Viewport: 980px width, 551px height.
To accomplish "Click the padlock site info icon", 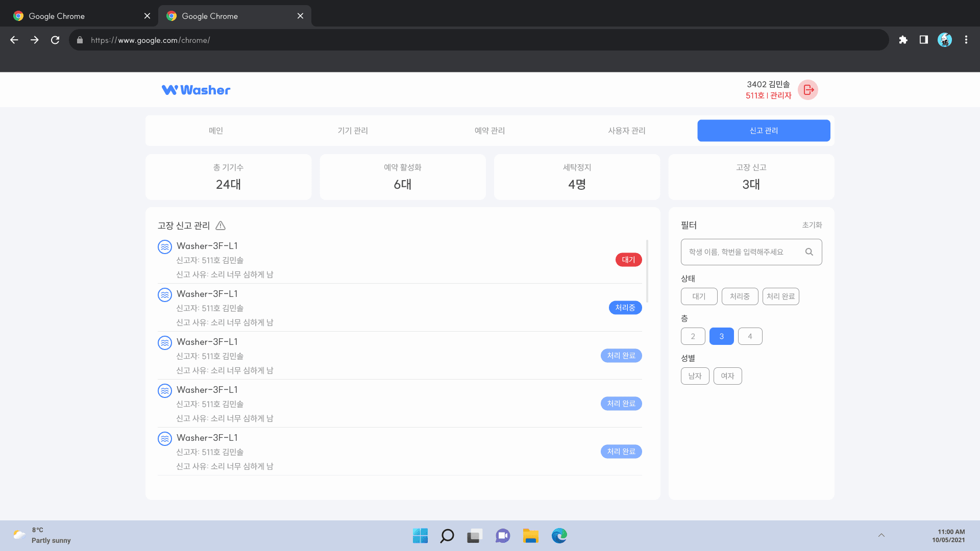I will point(80,40).
